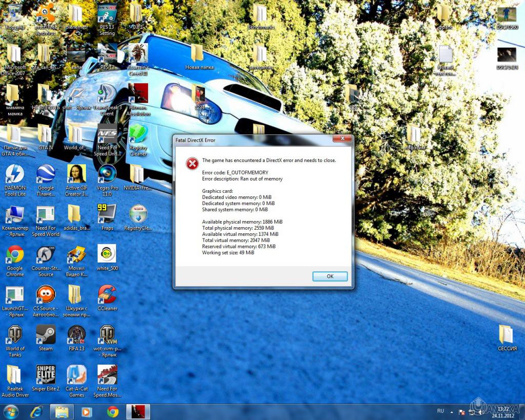This screenshot has width=525, height=420.
Task: Launch the Hitman Absolution shortcut
Action: point(138,100)
